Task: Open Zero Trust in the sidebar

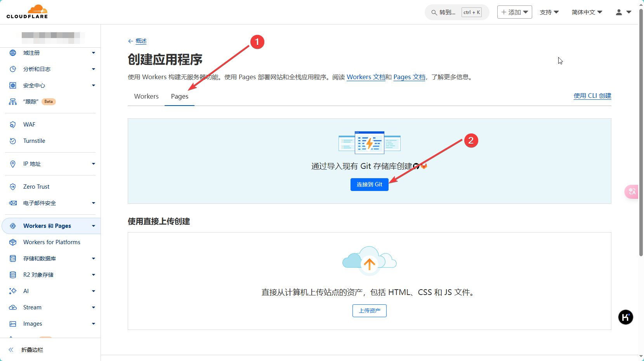Action: (36, 187)
